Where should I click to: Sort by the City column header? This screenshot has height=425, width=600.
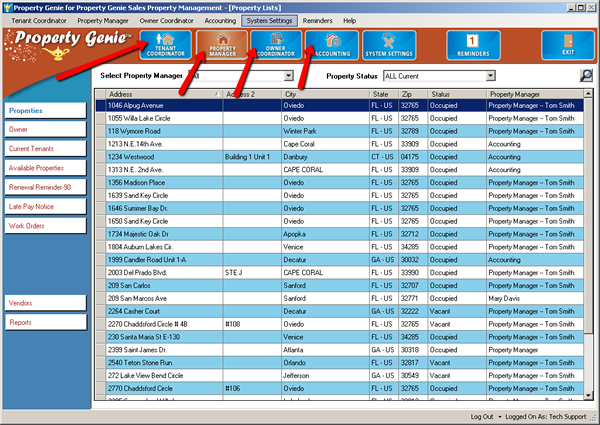coord(325,94)
